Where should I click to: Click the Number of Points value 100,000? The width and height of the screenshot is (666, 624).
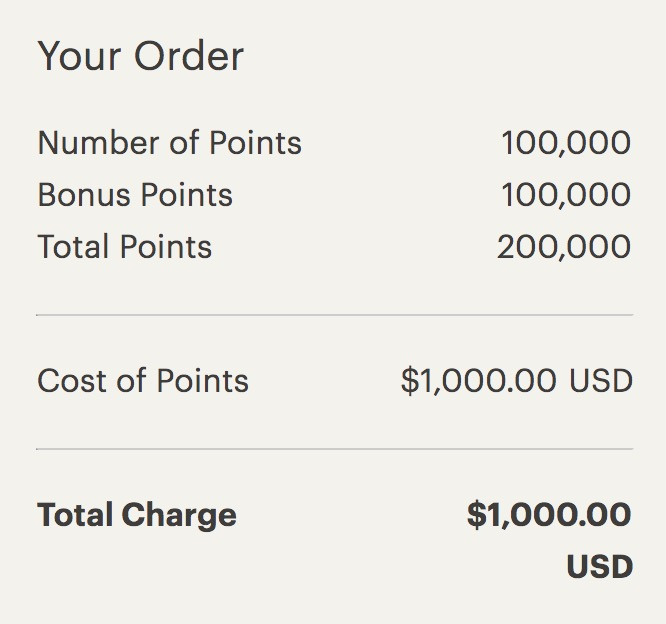[566, 143]
